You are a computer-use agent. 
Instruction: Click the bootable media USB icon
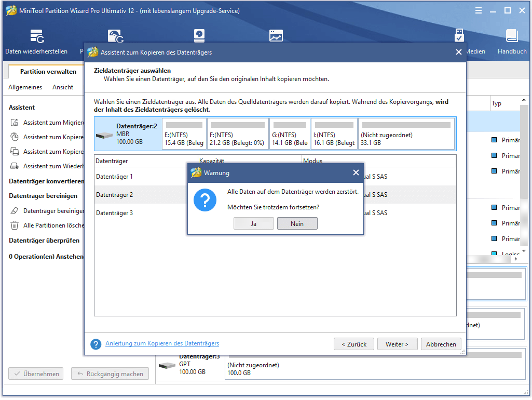pyautogui.click(x=459, y=35)
